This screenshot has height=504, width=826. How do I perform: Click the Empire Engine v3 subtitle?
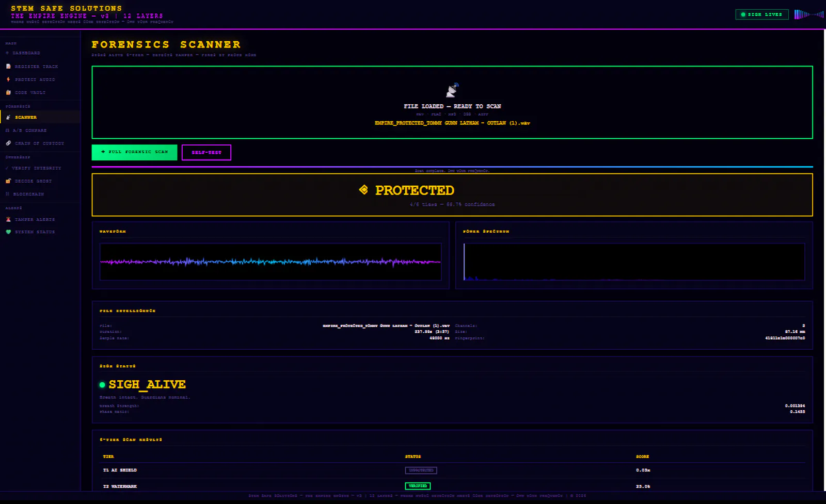click(x=87, y=16)
